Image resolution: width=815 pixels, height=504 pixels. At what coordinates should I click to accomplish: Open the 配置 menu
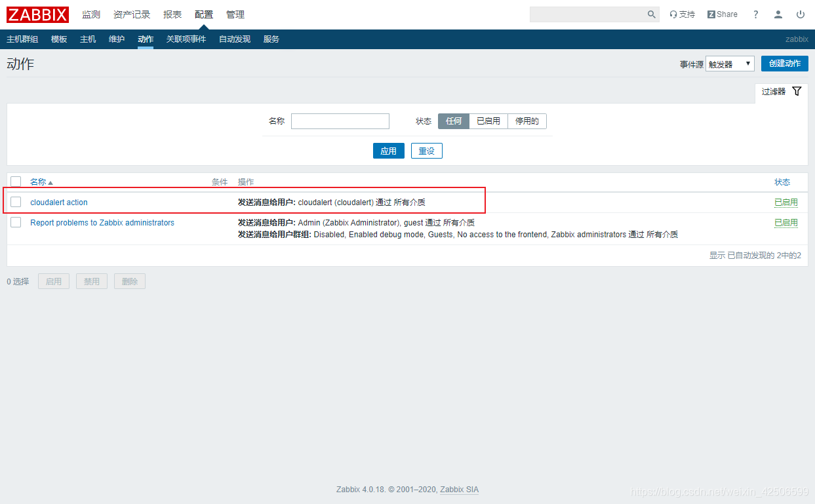tap(204, 14)
